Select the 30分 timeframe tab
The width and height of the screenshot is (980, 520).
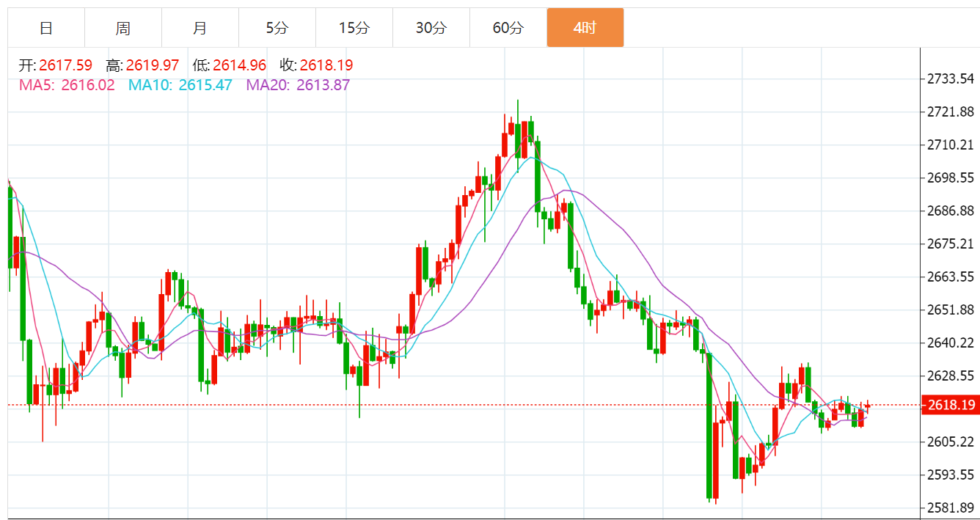431,28
